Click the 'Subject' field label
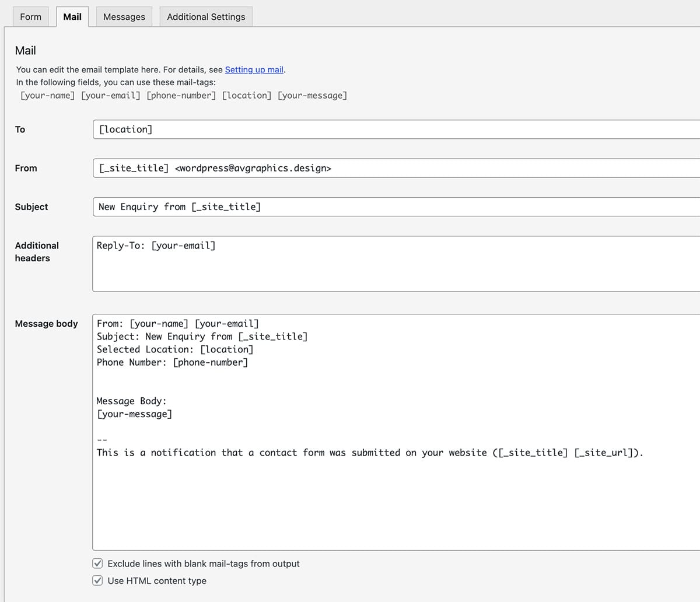The width and height of the screenshot is (700, 602). pos(32,207)
